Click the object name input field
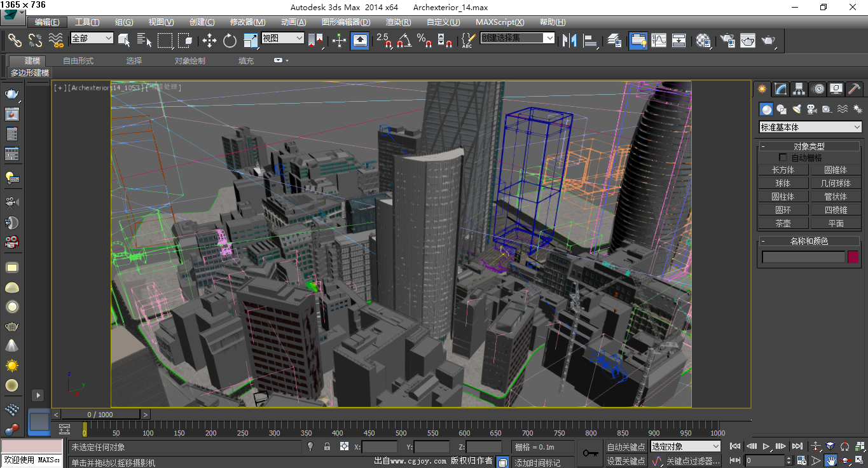The height and width of the screenshot is (468, 868). point(803,257)
